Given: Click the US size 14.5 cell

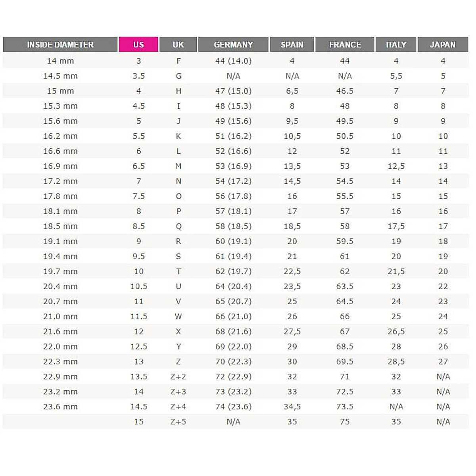Looking at the screenshot, I should pyautogui.click(x=138, y=407).
